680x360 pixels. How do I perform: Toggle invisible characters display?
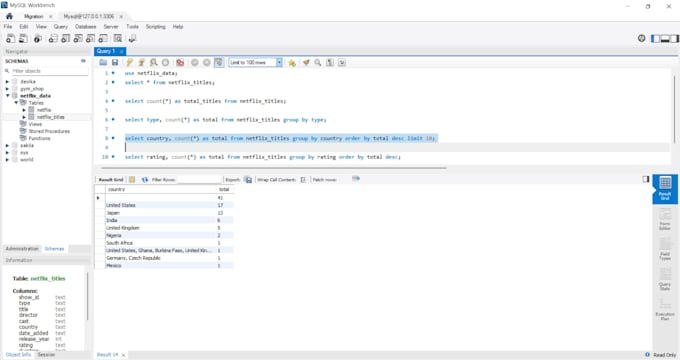330,62
